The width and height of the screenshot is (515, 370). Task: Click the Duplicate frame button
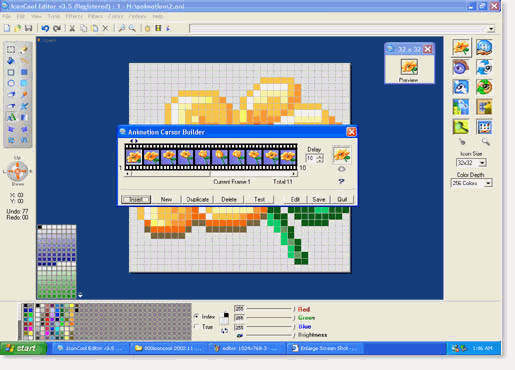coord(197,199)
